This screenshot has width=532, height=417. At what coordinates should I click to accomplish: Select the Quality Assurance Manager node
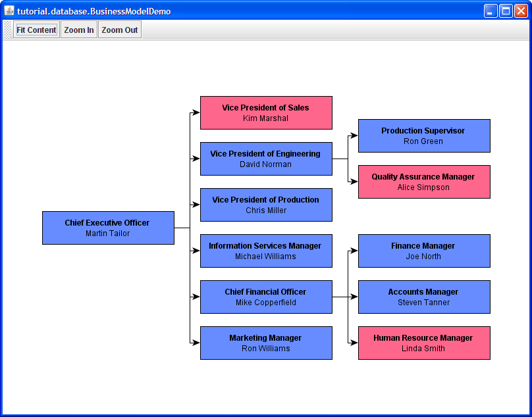coord(424,182)
